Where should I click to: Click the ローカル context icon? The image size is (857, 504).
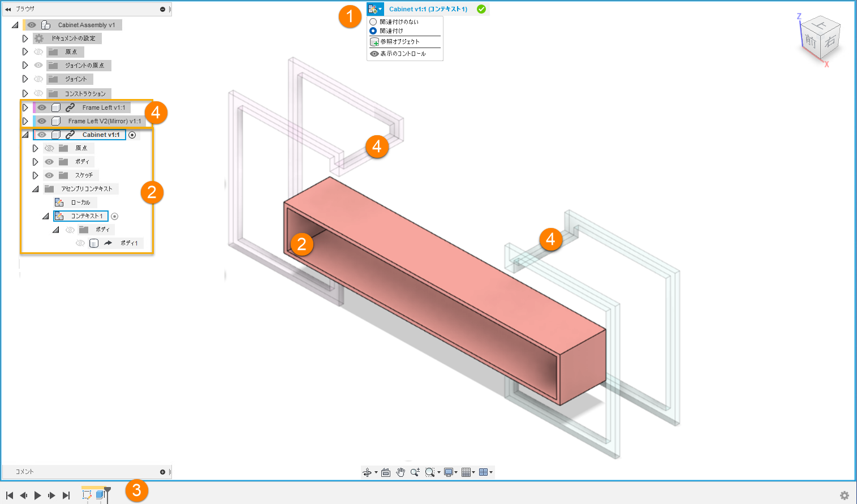click(x=59, y=203)
